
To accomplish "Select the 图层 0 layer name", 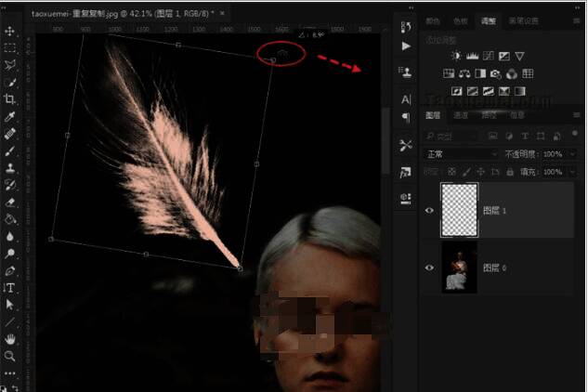I will tap(492, 268).
